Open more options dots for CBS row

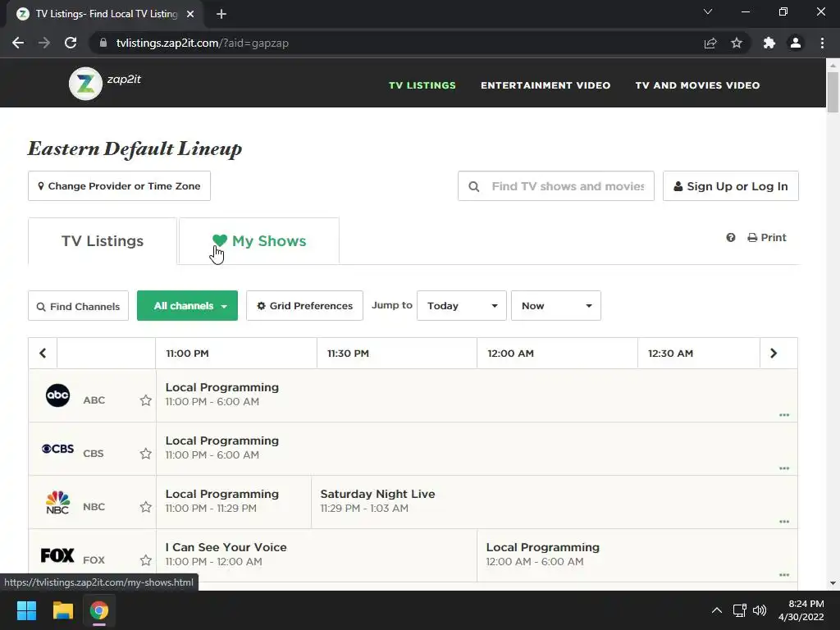(784, 468)
